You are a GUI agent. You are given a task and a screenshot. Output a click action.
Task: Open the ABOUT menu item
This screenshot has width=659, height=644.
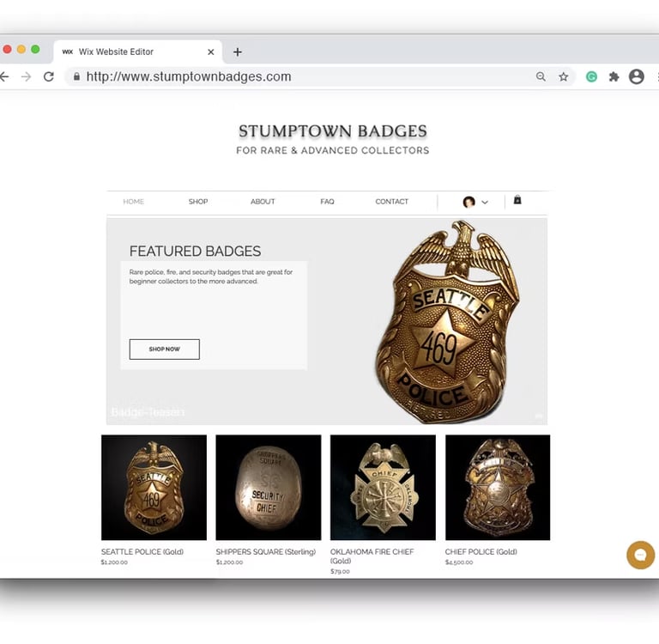pyautogui.click(x=263, y=202)
